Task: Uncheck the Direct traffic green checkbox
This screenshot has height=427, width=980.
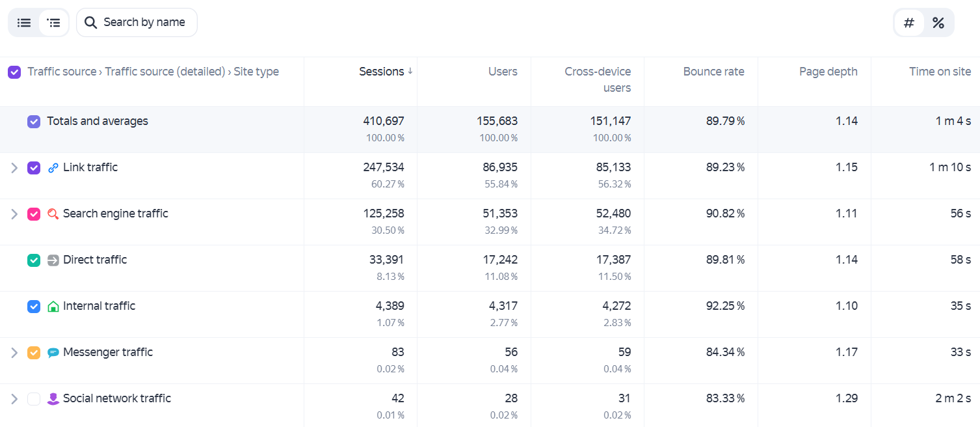Action: [34, 260]
